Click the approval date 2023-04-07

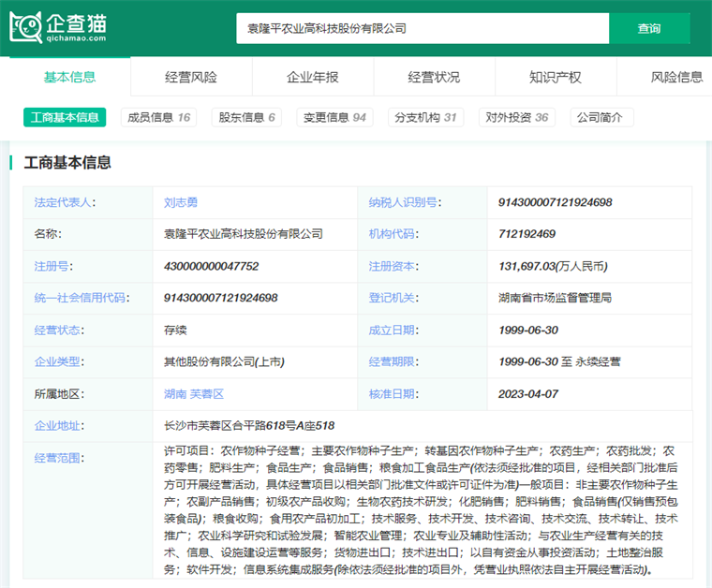(528, 394)
